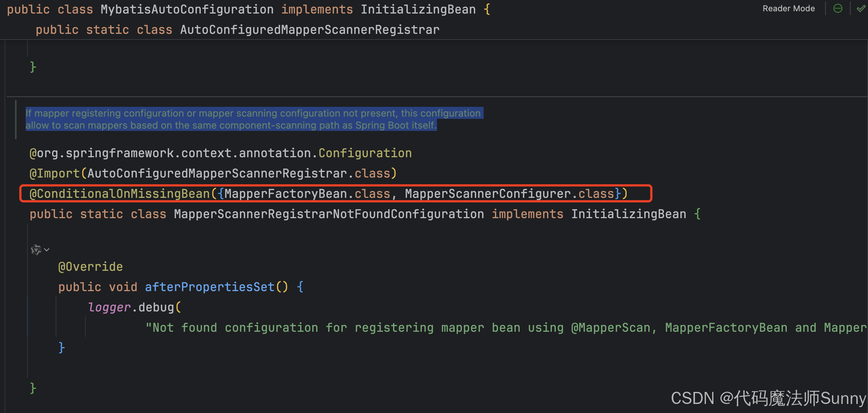Click the green wavy-circle assistant icon

coord(838,8)
